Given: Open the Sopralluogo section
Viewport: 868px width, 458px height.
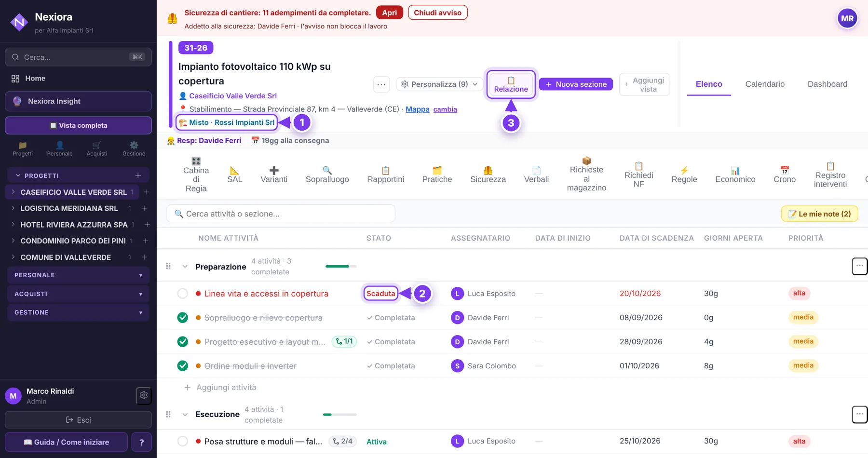Looking at the screenshot, I should tap(327, 175).
